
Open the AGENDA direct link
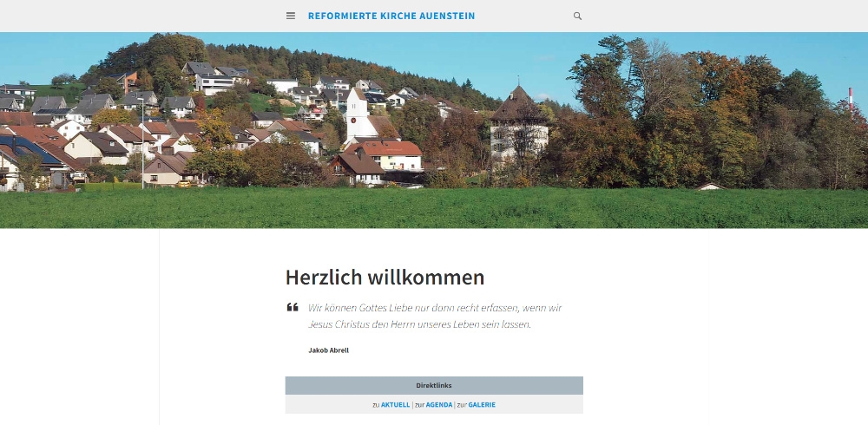(439, 404)
